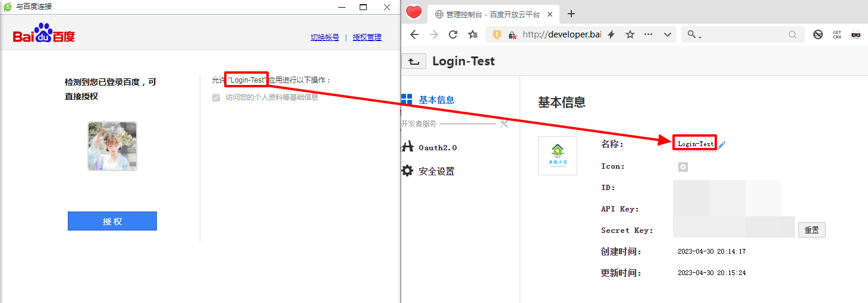The height and width of the screenshot is (303, 868).
Task: Open a new browser tab with plus icon
Action: (x=571, y=14)
